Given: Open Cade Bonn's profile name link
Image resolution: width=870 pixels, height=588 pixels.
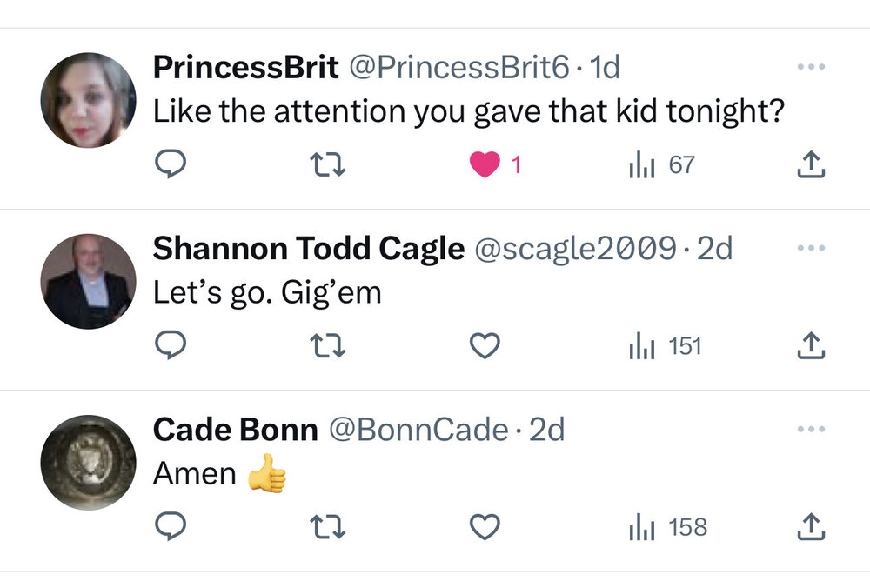Looking at the screenshot, I should pyautogui.click(x=235, y=430).
